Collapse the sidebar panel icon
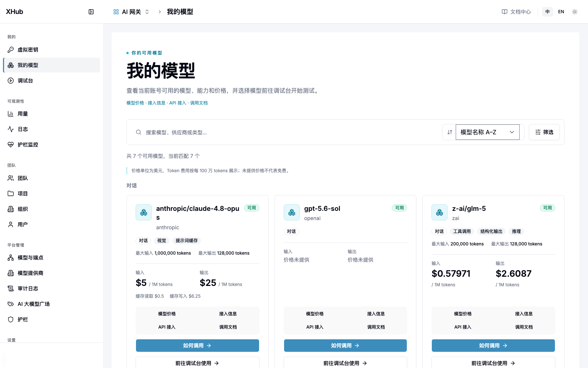Screen dimensions: 588x368 point(91,12)
